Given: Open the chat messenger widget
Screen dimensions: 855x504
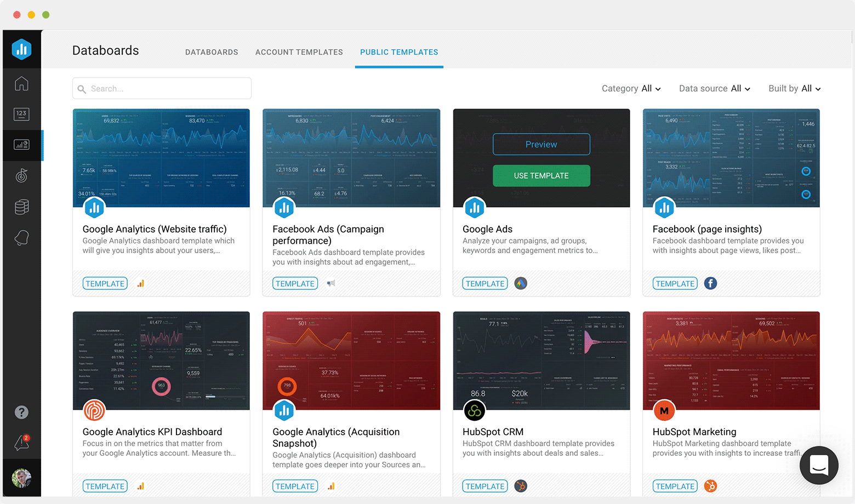Looking at the screenshot, I should 819,465.
